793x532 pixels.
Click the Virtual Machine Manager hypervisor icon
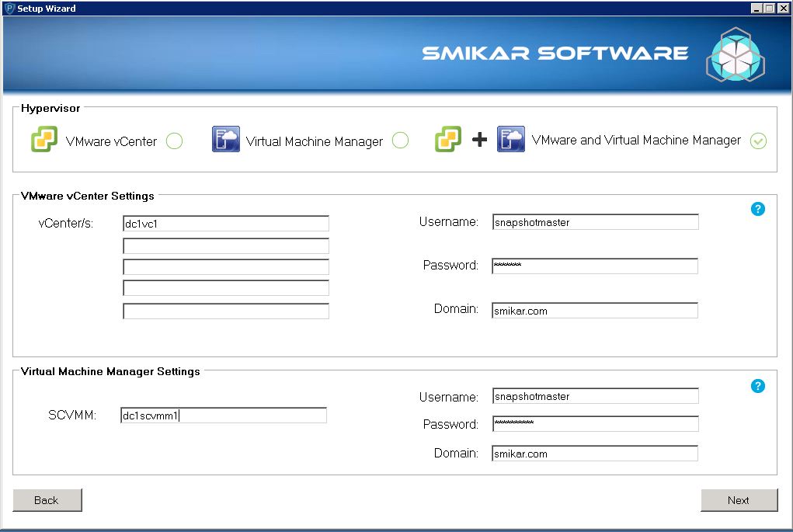225,140
